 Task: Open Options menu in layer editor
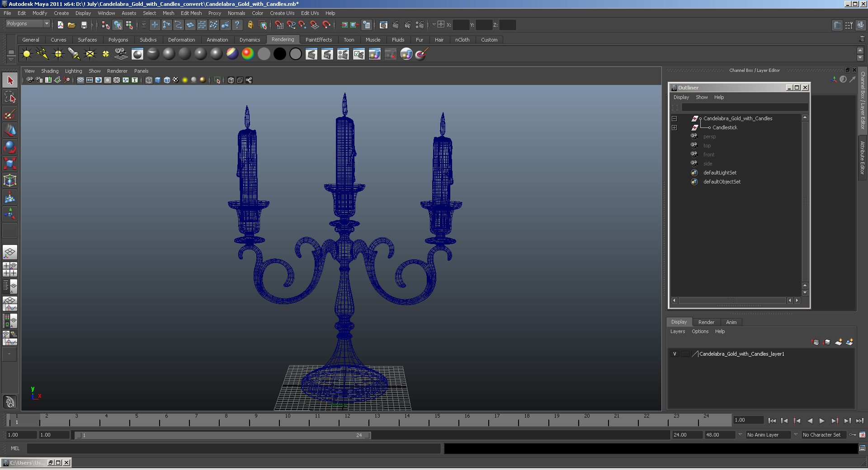coord(700,331)
